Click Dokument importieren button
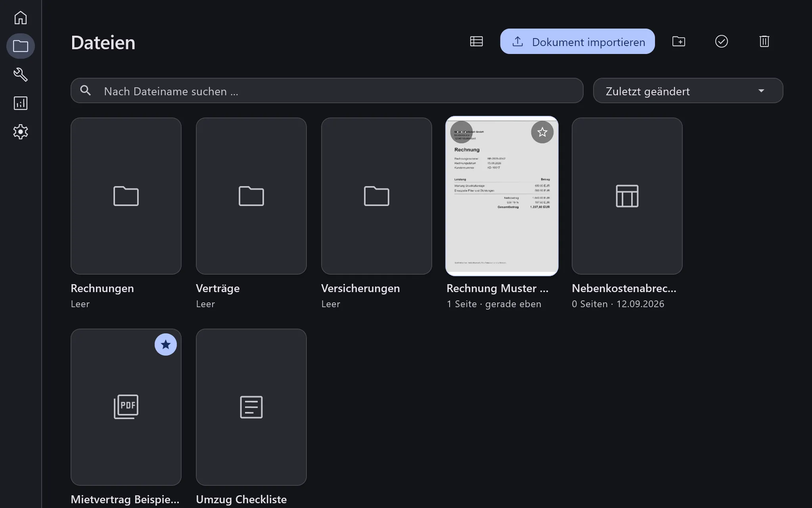The height and width of the screenshot is (508, 812). tap(577, 41)
